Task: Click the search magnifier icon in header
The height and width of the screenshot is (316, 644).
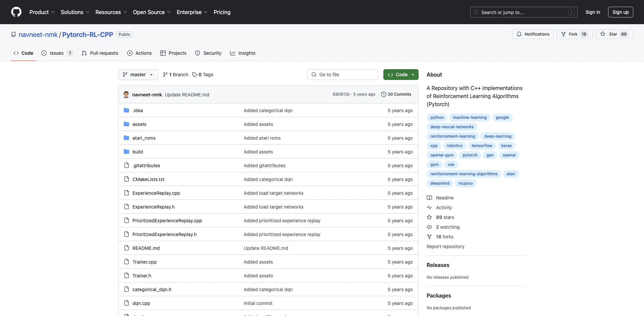Action: point(476,12)
